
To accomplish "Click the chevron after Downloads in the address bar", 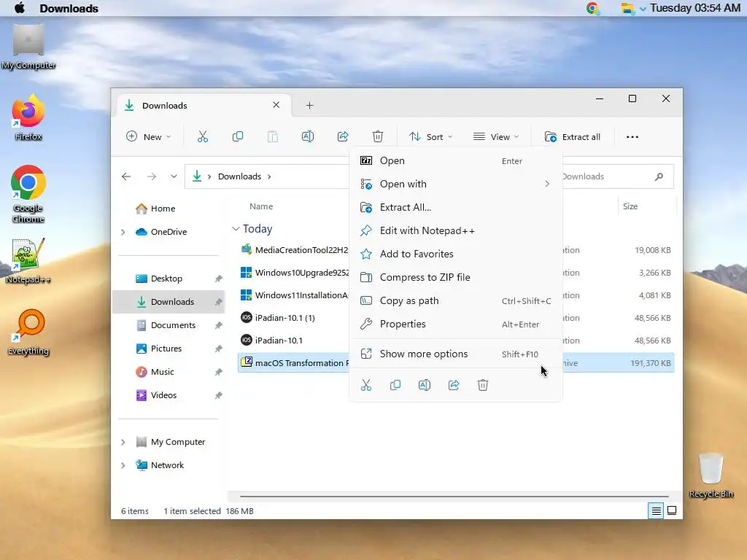I will click(x=269, y=176).
